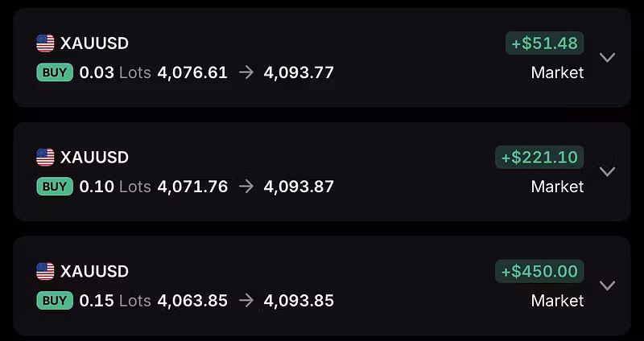This screenshot has width=644, height=341.
Task: Click the BUY badge on the 0.10 lots trade
Action: click(x=55, y=187)
